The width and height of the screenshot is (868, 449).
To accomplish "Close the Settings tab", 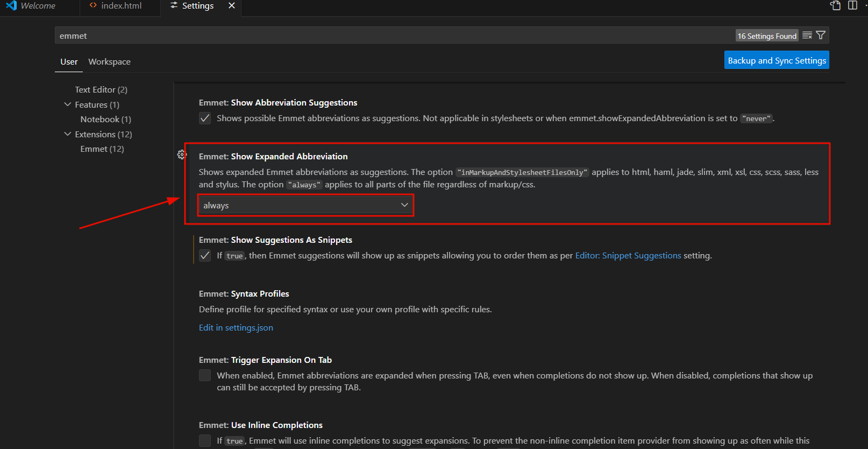I will tap(231, 5).
